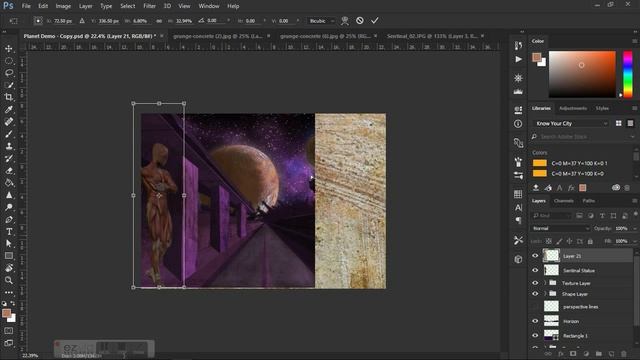Open the Know Your City library dropdown
Screen dimensions: 640x360
click(x=571, y=123)
